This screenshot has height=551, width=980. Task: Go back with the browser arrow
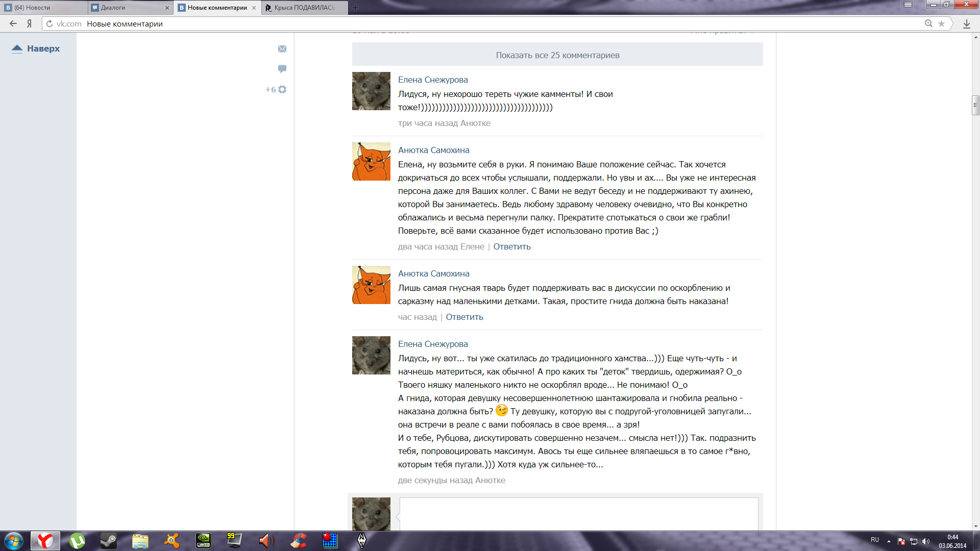tap(13, 23)
